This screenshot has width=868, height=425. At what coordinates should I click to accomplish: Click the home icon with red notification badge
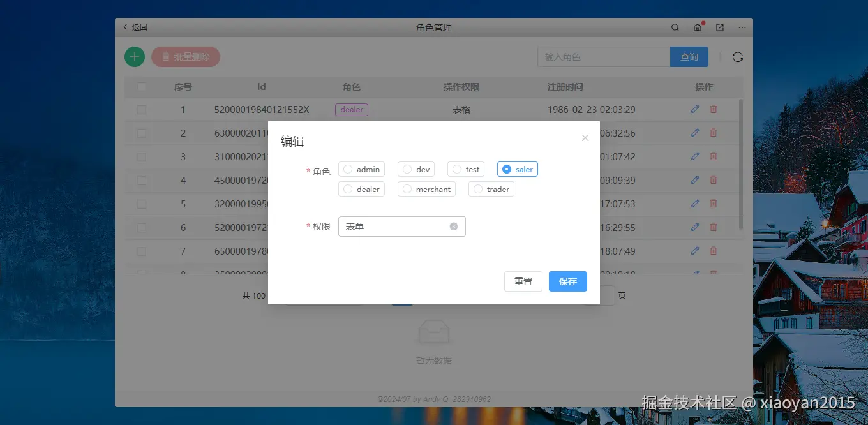[697, 27]
